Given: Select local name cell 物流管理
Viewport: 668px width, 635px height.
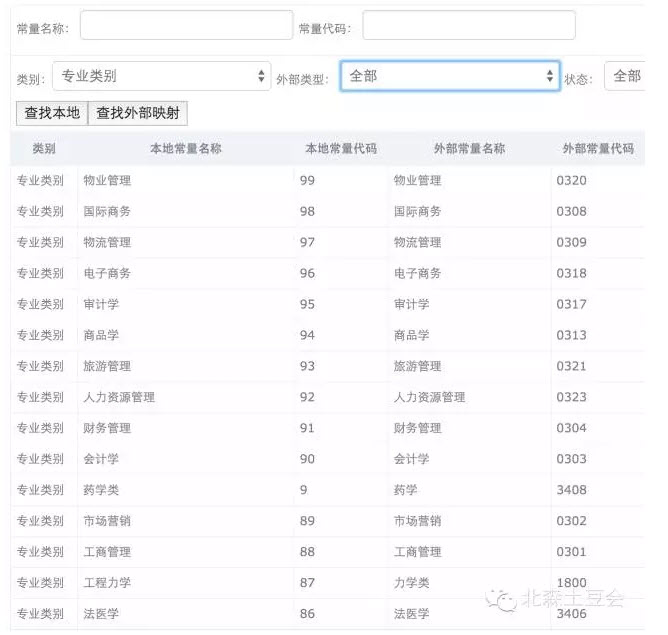Looking at the screenshot, I should (x=107, y=242).
